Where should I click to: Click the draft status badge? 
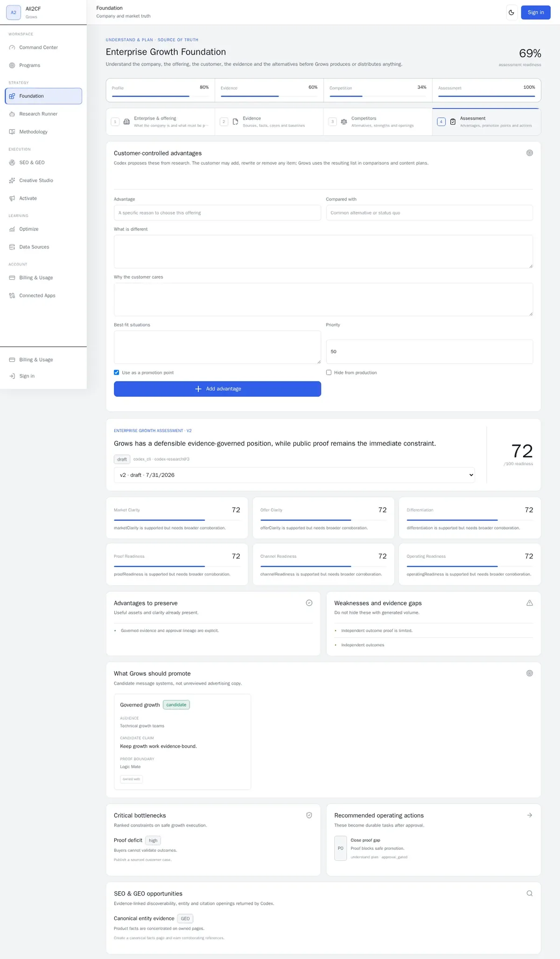[122, 459]
